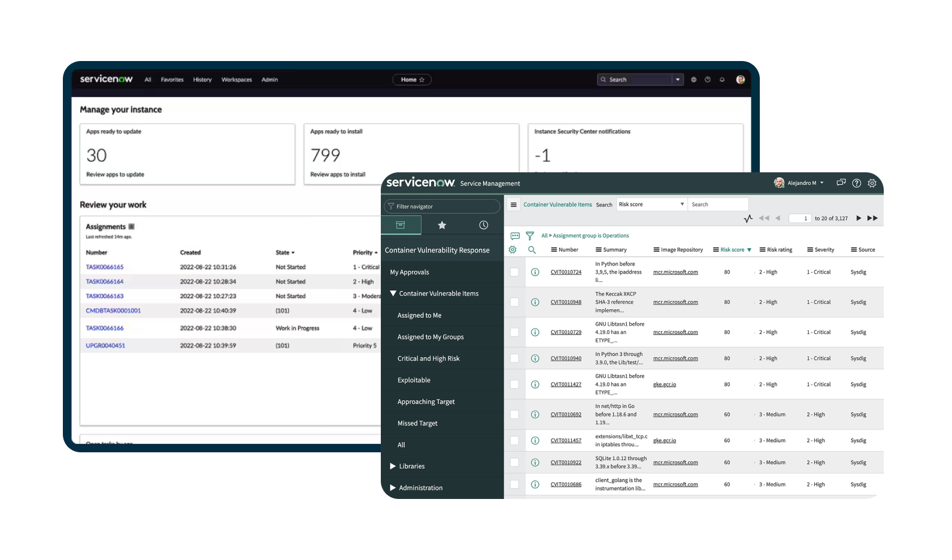
Task: Open the CVIT0010724 record link
Action: coord(566,272)
